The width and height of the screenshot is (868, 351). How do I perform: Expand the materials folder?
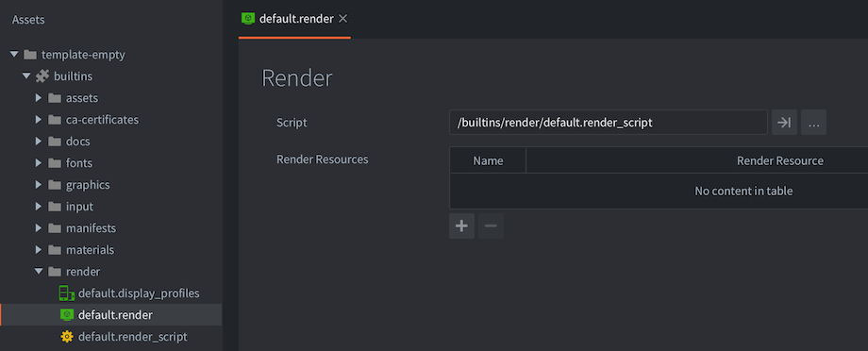(38, 250)
